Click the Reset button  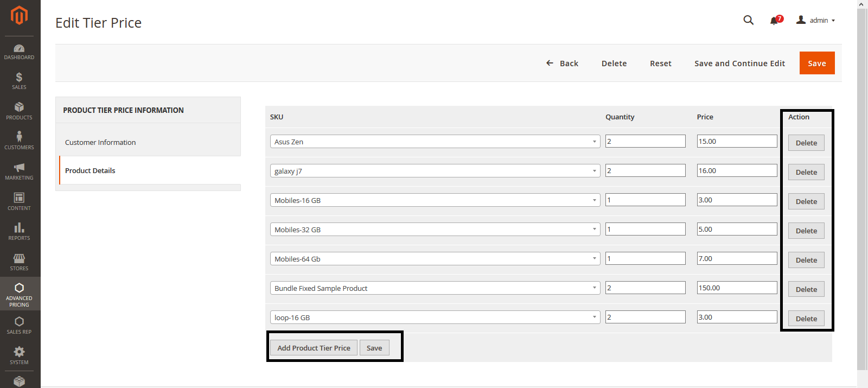661,63
